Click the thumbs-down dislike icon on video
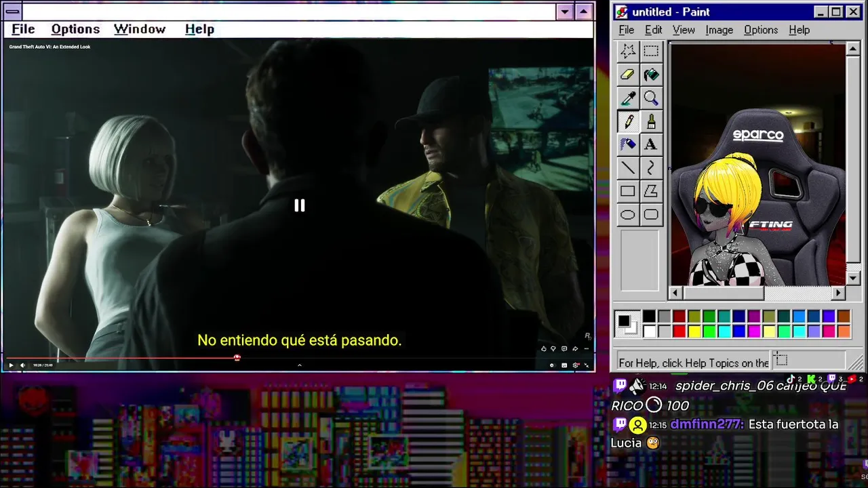 coord(553,349)
